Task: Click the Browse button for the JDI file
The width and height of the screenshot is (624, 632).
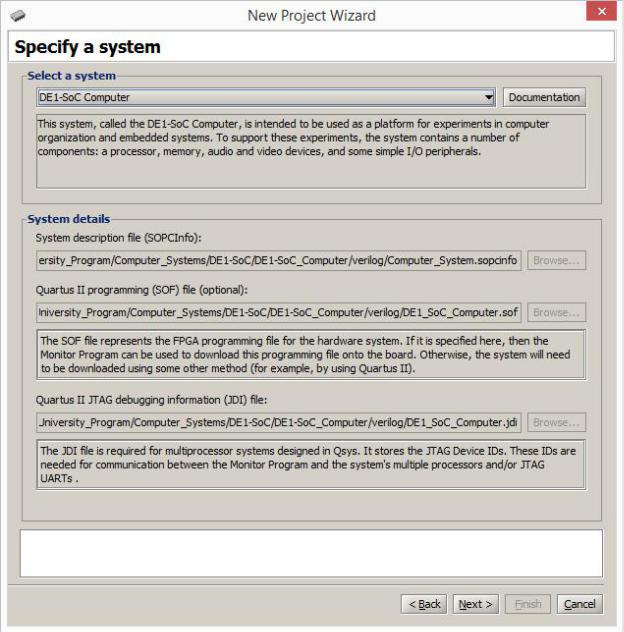Action: 557,422
